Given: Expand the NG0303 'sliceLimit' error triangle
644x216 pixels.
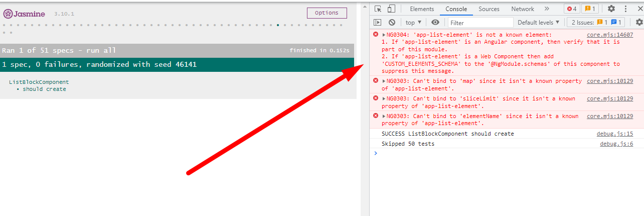Looking at the screenshot, I should pos(384,99).
